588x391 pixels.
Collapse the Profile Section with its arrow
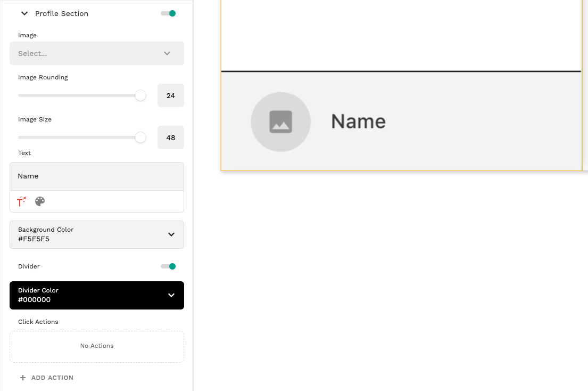click(23, 13)
